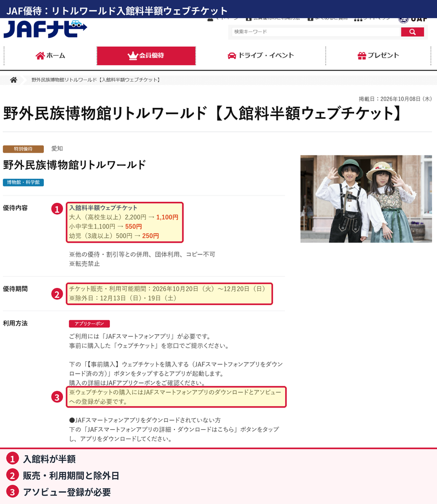Click breadcrumb 野外民族博物館リトルワールド【入館料半額ウェブチケット】

(x=96, y=80)
